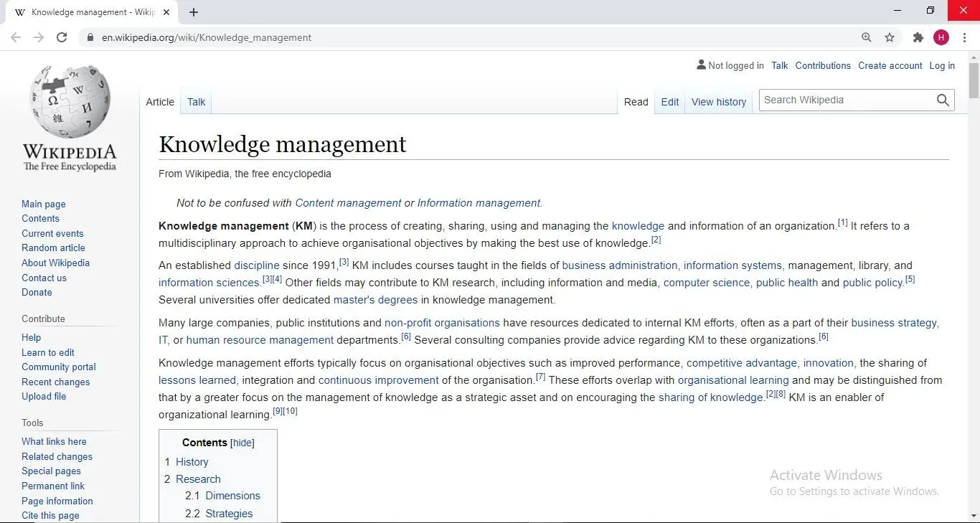Close the Knowledge management browser tab
The image size is (980, 523).
tap(167, 12)
